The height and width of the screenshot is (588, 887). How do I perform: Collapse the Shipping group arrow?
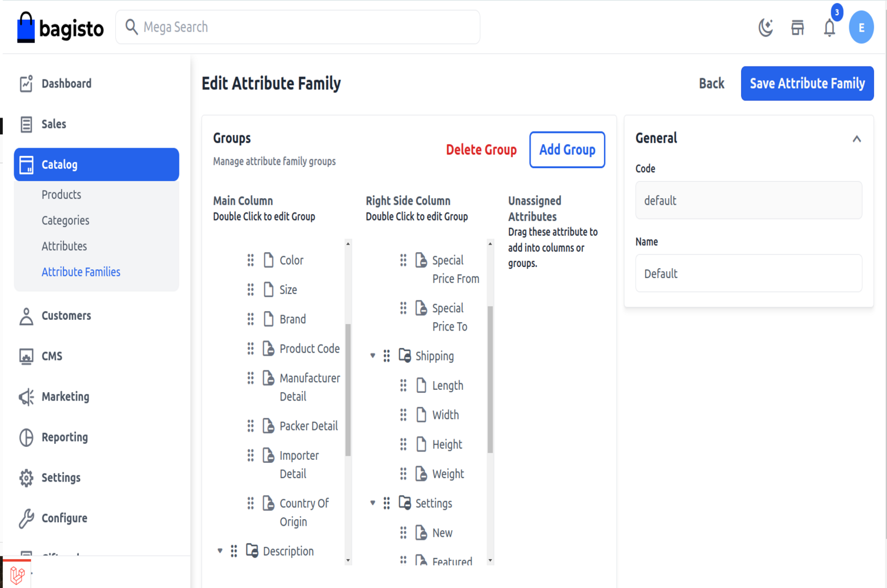pyautogui.click(x=372, y=356)
